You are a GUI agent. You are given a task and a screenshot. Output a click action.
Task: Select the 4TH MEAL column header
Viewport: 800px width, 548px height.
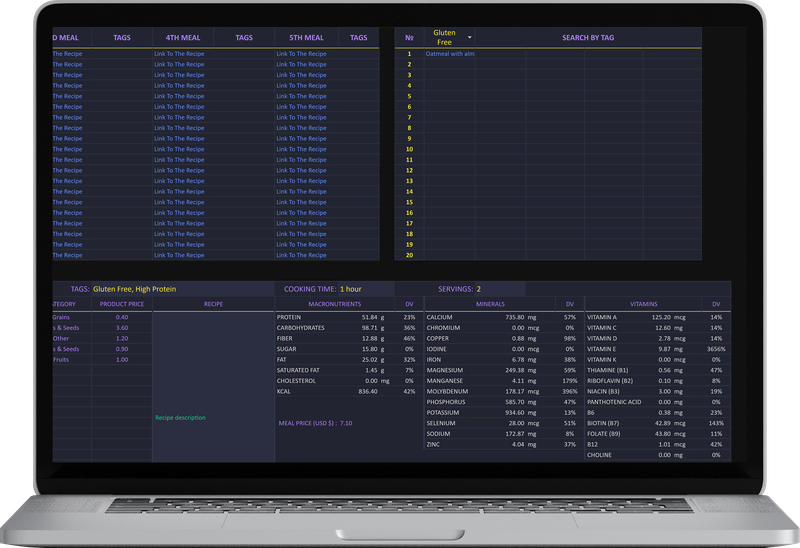(183, 38)
